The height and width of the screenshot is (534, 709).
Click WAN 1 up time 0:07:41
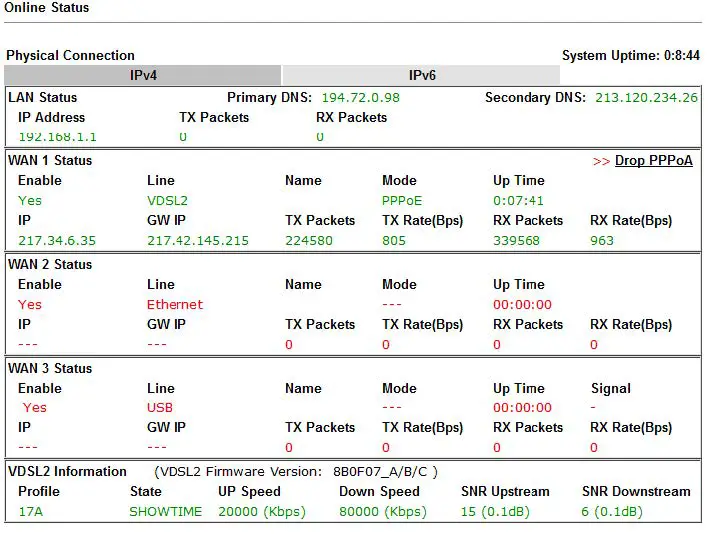pos(518,201)
